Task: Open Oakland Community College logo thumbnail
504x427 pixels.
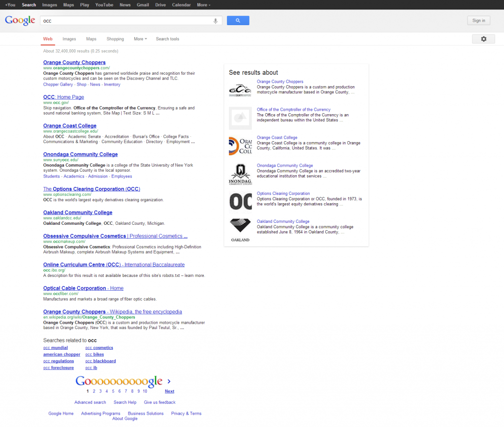Action: (x=240, y=230)
